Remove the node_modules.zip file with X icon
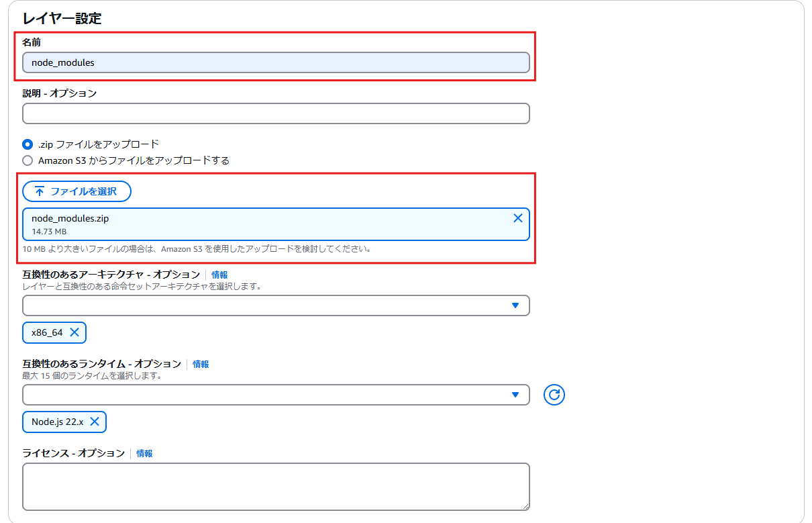Viewport: 812px width, 523px height. click(518, 218)
